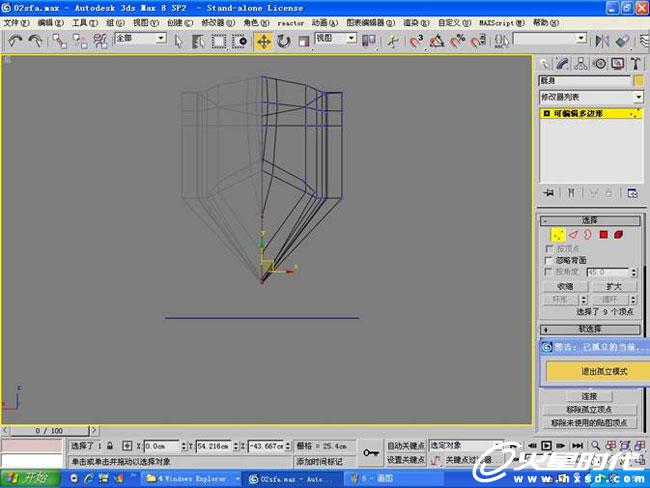Click the Select and Manipulate icon
The width and height of the screenshot is (650, 488).
(393, 41)
